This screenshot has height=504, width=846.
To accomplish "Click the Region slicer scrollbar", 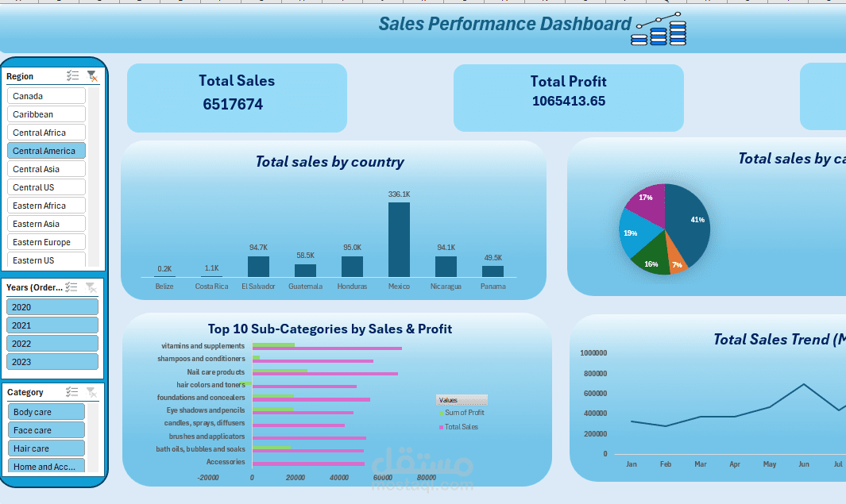I will coord(93,175).
